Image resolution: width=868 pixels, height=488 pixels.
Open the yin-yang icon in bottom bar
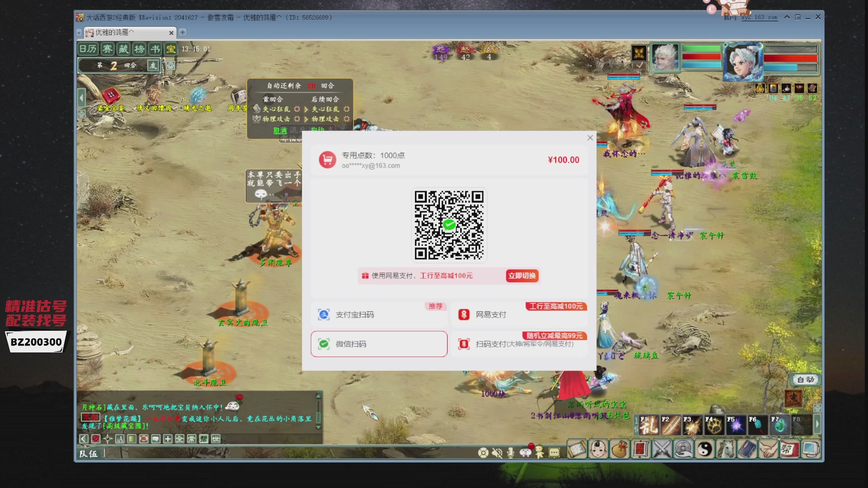[x=704, y=449]
